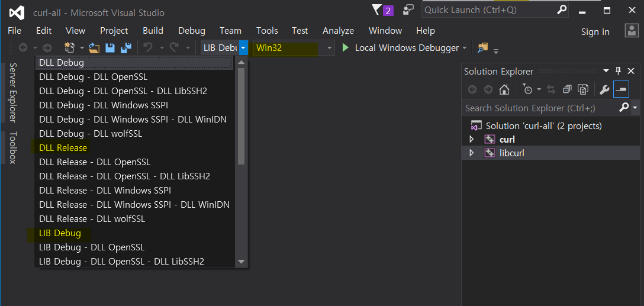
Task: Open Properties wrench icon in Solution Explorer
Action: 604,89
